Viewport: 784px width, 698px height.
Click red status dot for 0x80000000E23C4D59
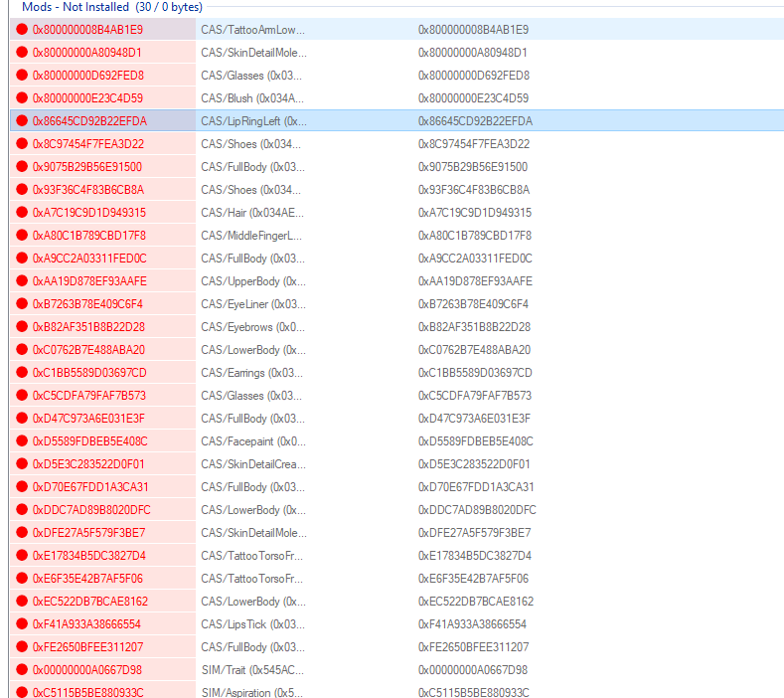[x=22, y=98]
